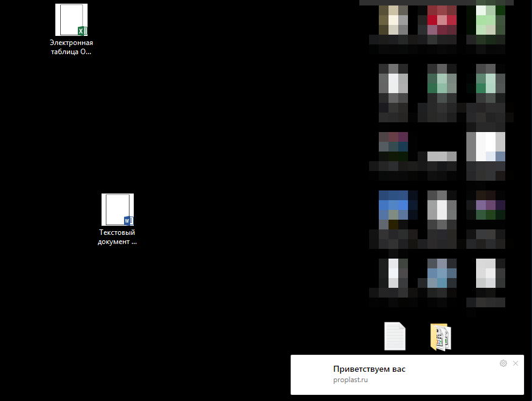Image resolution: width=532 pixels, height=401 pixels.
Task: Click the 'Текстовый документ' file name label
Action: [117, 237]
